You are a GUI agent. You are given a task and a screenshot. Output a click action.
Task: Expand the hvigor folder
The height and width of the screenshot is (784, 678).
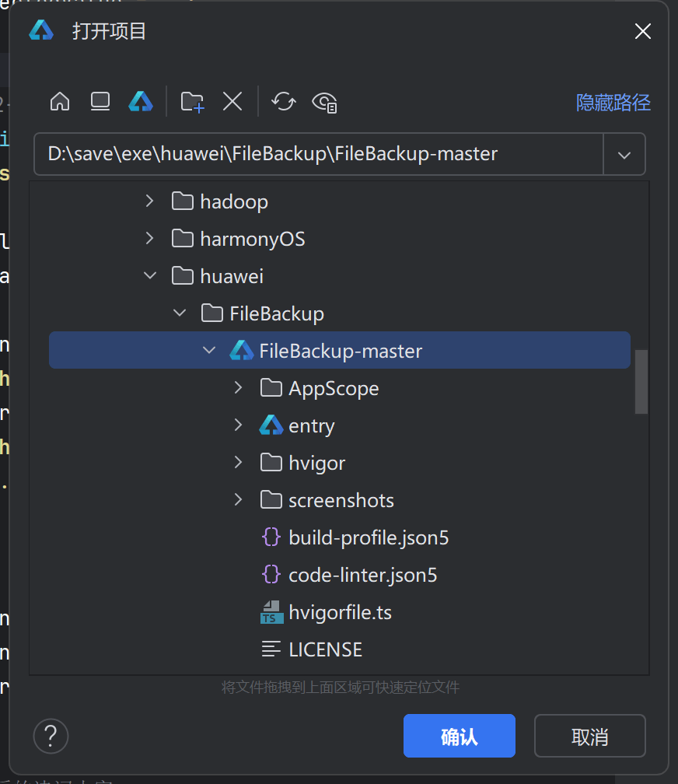(x=238, y=462)
